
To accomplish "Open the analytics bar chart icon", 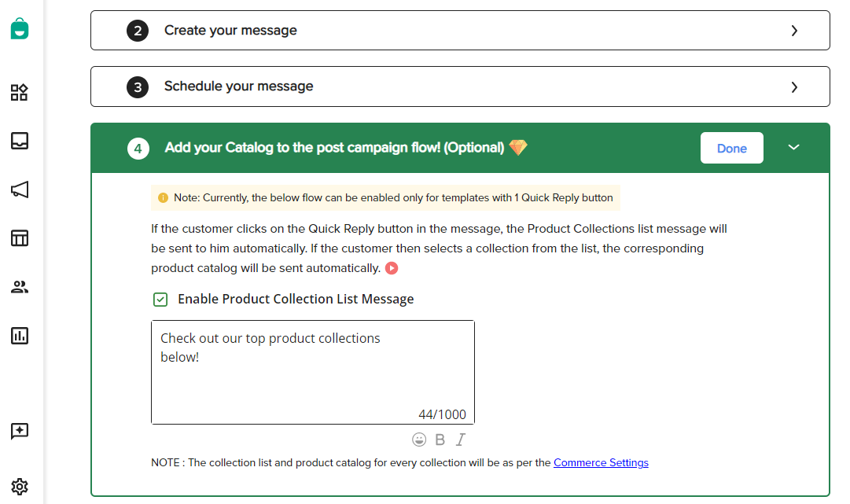I will tap(20, 336).
